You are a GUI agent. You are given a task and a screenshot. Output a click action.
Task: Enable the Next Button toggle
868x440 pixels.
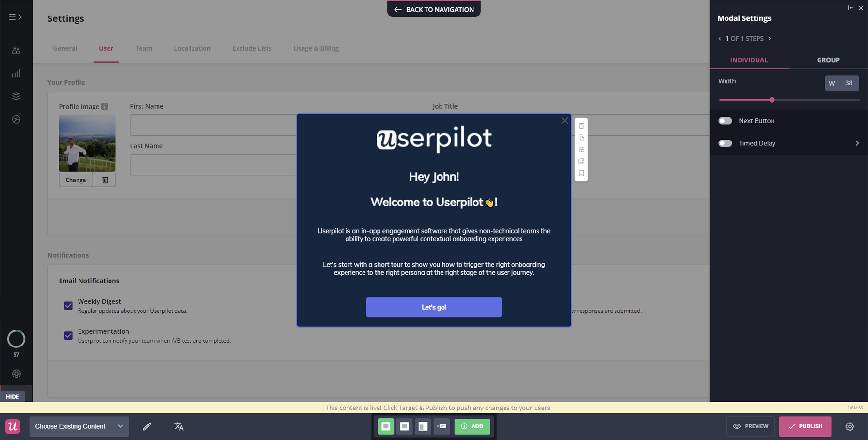(725, 121)
